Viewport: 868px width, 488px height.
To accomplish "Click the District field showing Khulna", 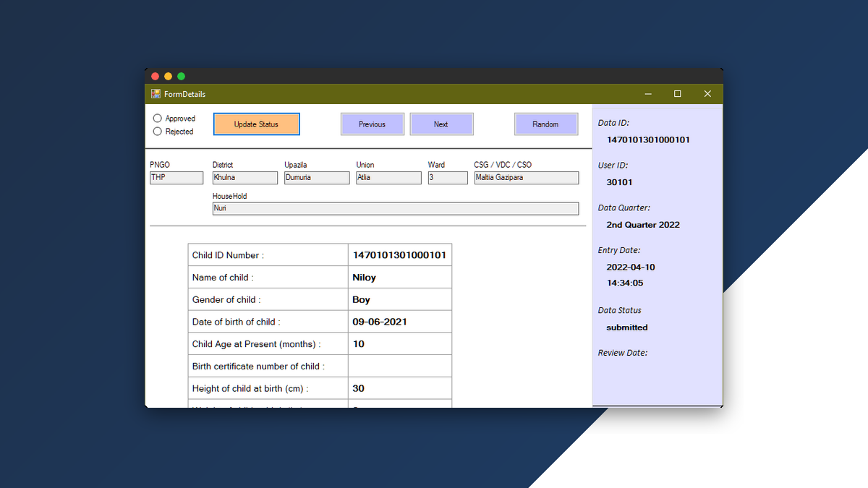I will 244,177.
